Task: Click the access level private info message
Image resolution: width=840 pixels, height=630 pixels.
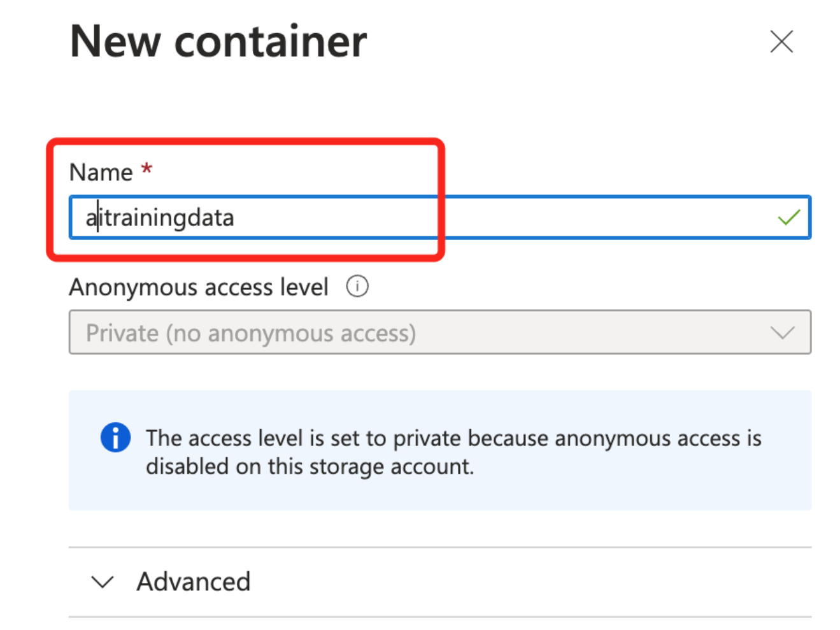Action: click(453, 452)
